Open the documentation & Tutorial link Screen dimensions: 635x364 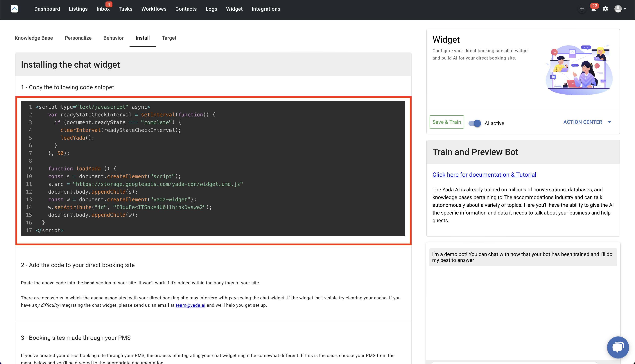[484, 175]
